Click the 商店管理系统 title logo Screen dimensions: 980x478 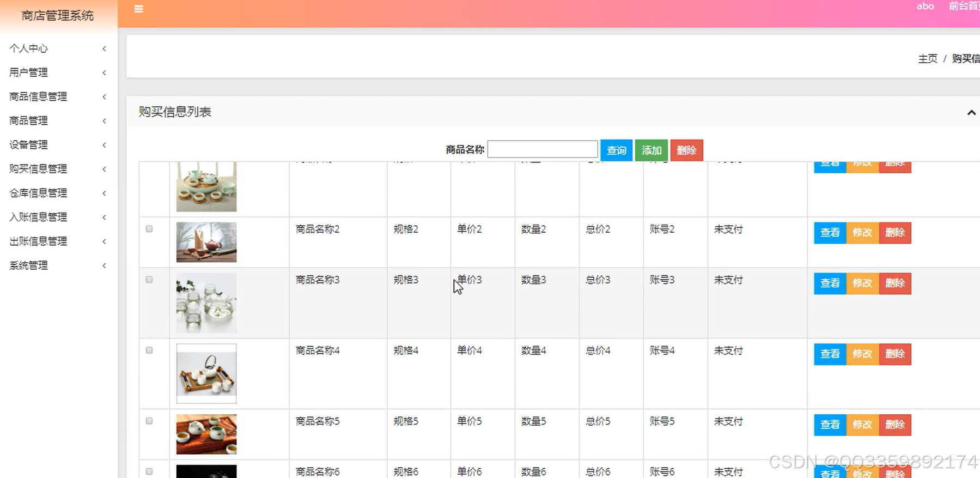coord(58,16)
